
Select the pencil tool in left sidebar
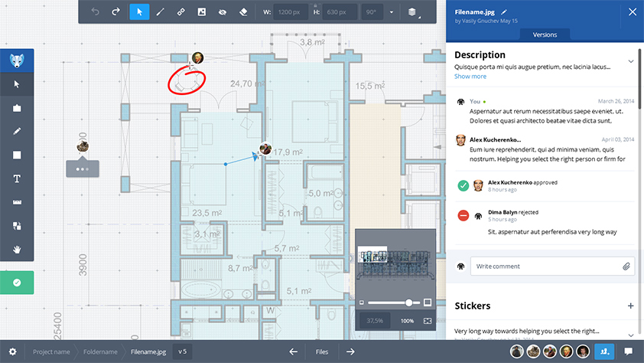tap(17, 131)
